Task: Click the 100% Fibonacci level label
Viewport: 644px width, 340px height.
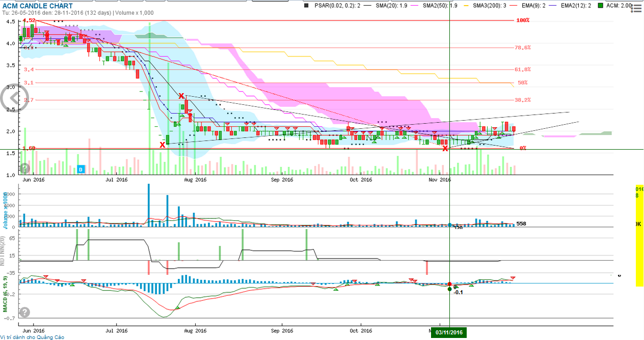Action: tap(523, 20)
